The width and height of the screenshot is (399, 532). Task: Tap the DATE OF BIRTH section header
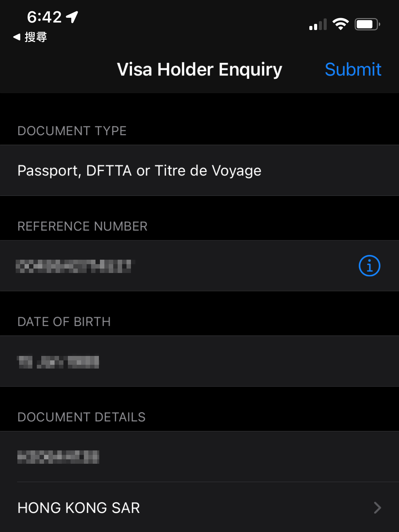[x=64, y=322]
